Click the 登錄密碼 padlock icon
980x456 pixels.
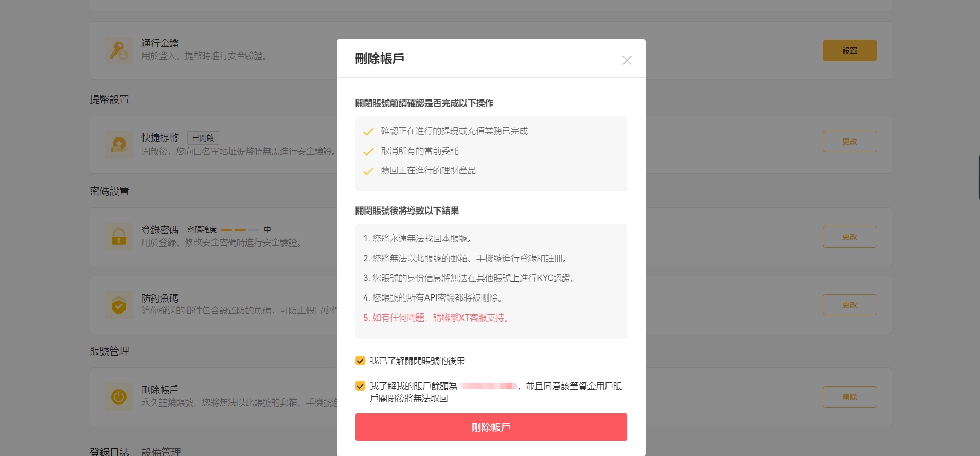pos(119,236)
